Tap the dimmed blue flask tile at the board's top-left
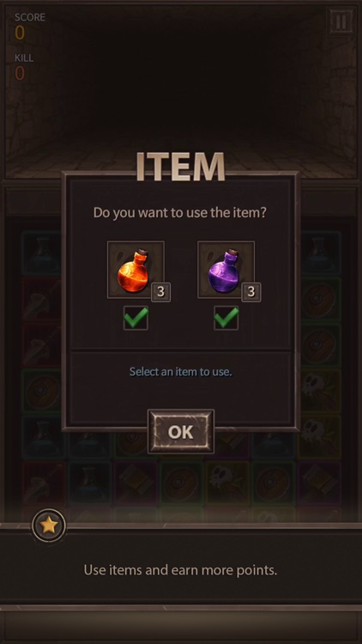 pos(43,252)
